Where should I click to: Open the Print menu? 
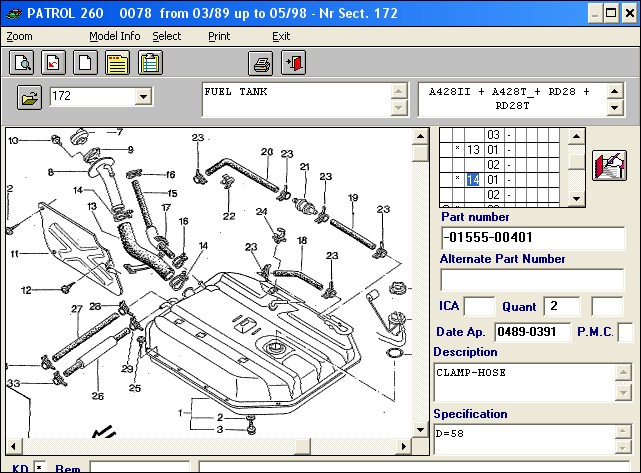pos(219,36)
